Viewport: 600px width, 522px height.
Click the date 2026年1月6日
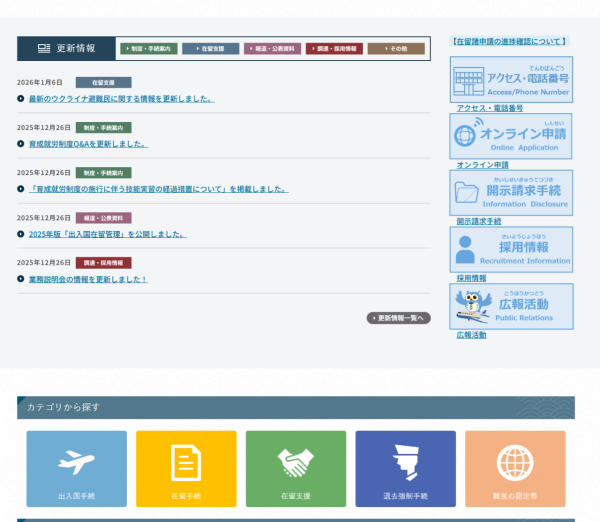coord(39,82)
